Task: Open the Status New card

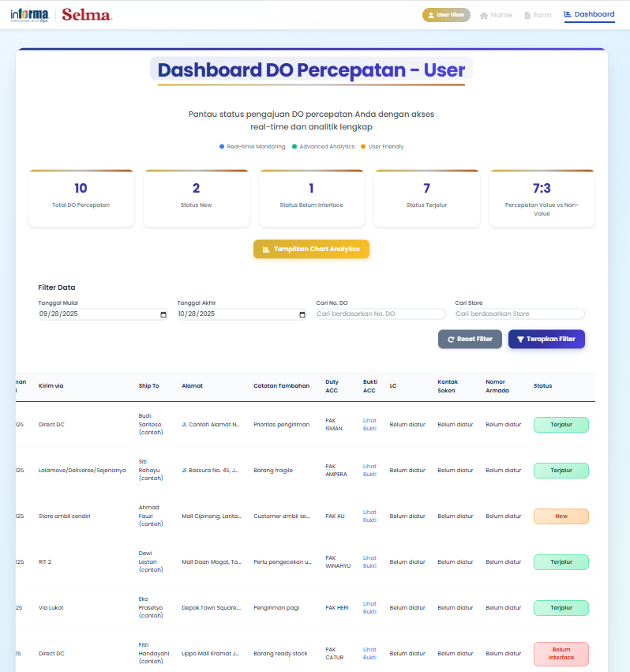Action: 197,198
